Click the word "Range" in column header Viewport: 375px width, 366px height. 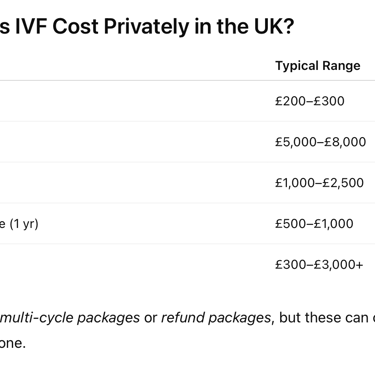(x=339, y=66)
